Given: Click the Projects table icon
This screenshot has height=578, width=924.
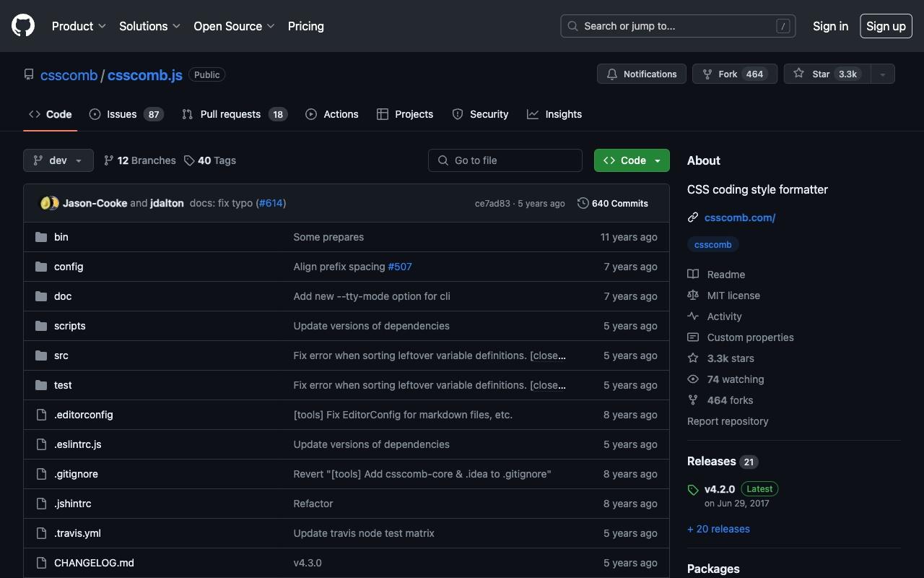Looking at the screenshot, I should point(383,114).
